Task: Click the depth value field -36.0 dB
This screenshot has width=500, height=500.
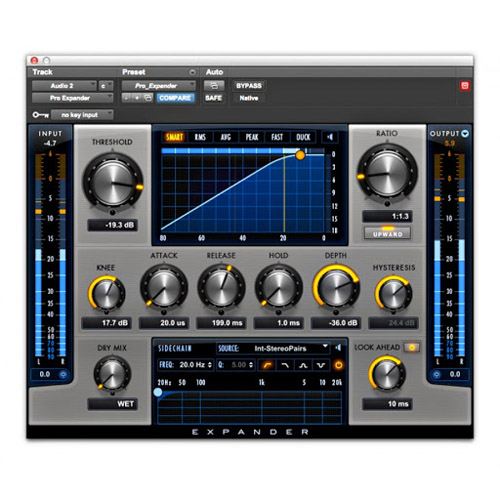Action: (336, 323)
